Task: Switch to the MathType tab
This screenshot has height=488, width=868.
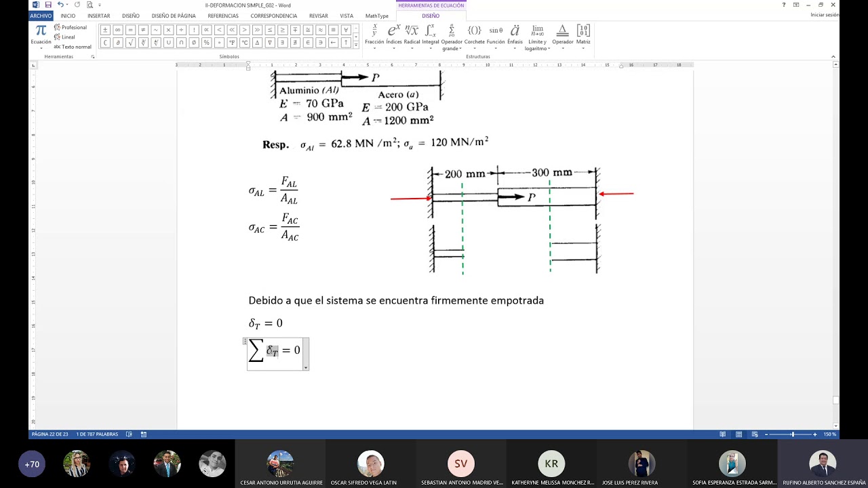Action: (377, 16)
